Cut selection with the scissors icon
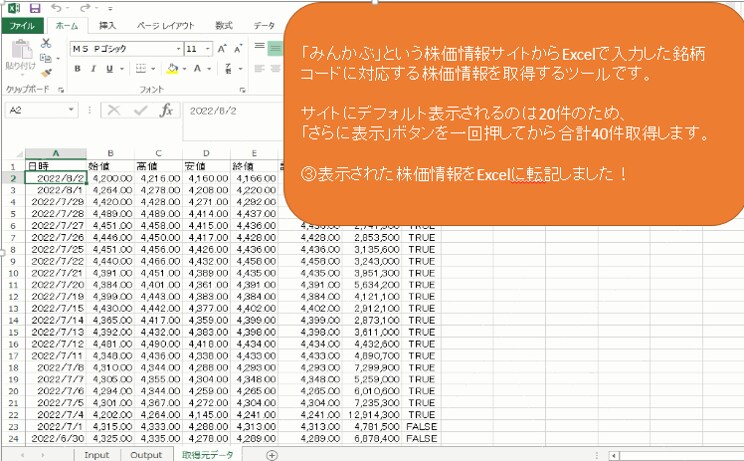 click(46, 43)
